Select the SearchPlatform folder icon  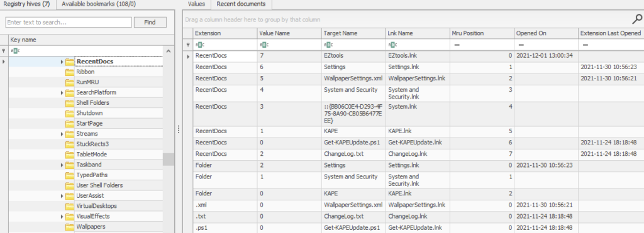69,92
